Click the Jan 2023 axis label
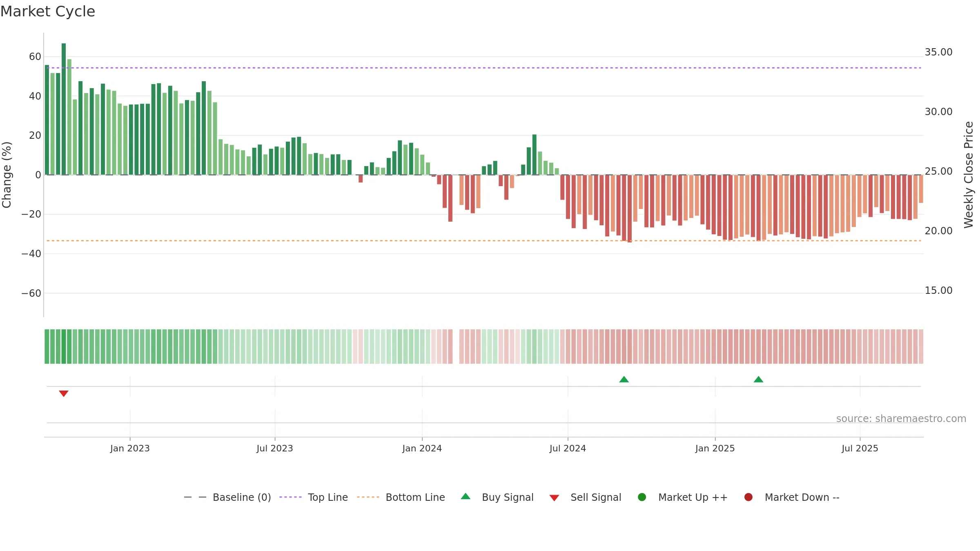Image resolution: width=980 pixels, height=551 pixels. point(130,448)
